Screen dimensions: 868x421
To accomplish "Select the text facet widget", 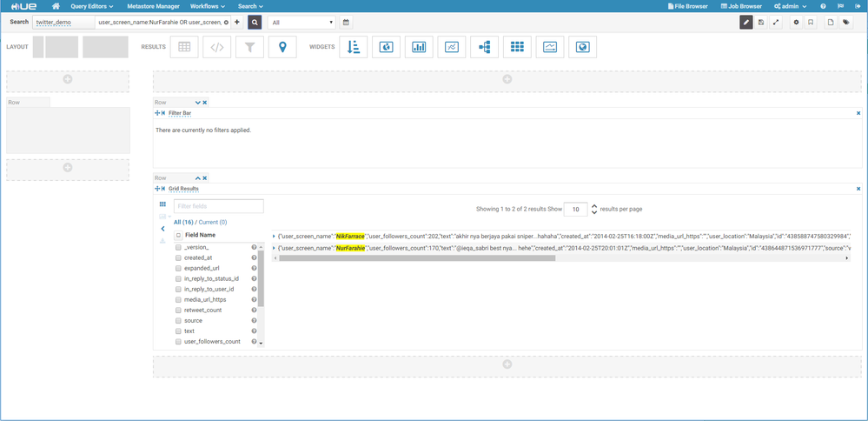I will 353,47.
